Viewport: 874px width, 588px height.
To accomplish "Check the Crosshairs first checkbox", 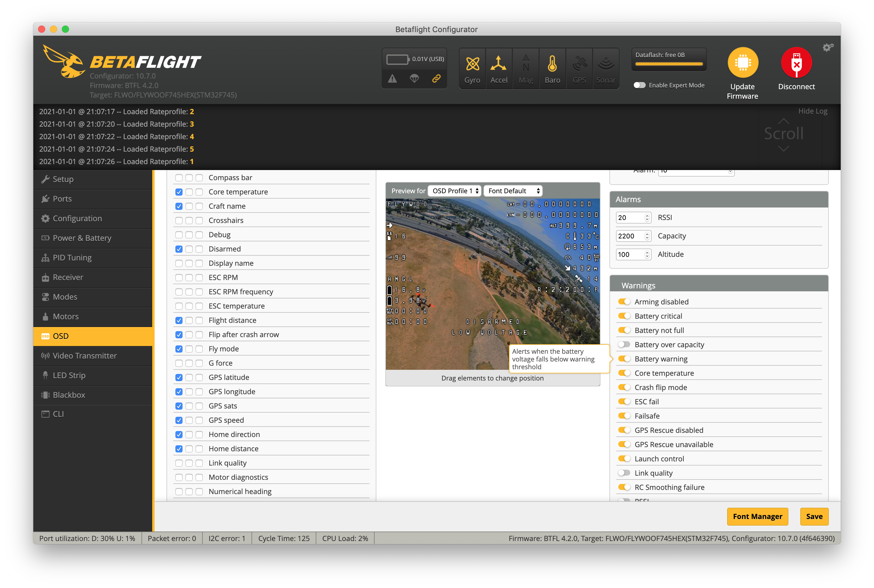I will 179,221.
